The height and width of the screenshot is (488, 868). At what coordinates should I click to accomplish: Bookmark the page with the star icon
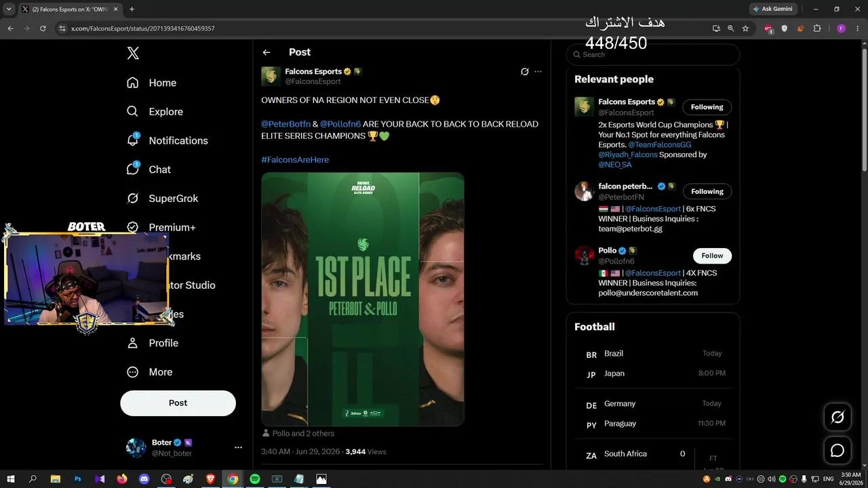[x=745, y=28]
